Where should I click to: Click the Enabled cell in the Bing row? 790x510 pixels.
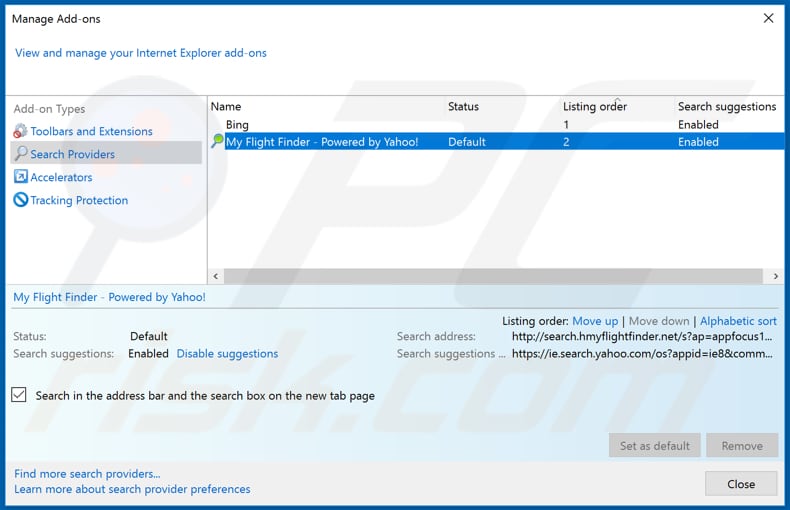pos(698,124)
